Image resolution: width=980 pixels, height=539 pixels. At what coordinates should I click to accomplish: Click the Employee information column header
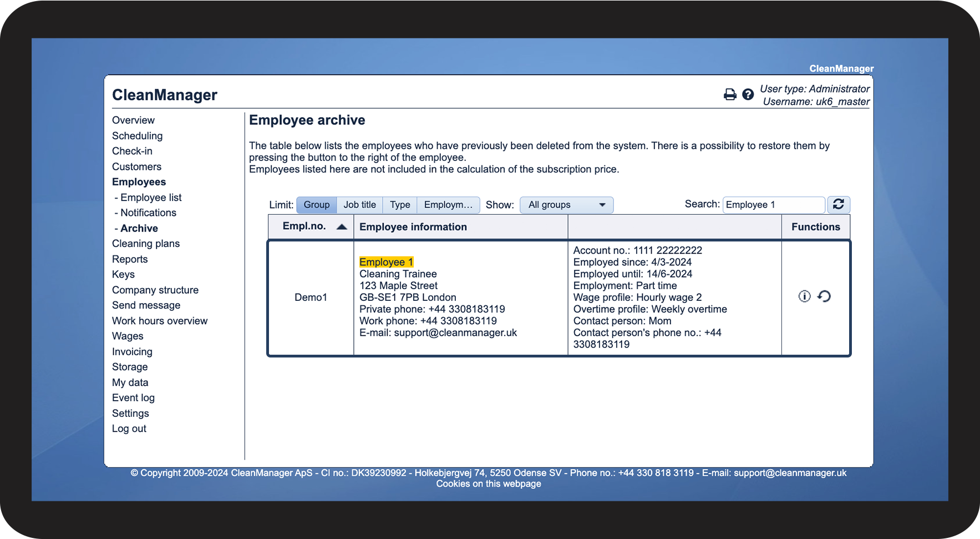[x=413, y=227]
